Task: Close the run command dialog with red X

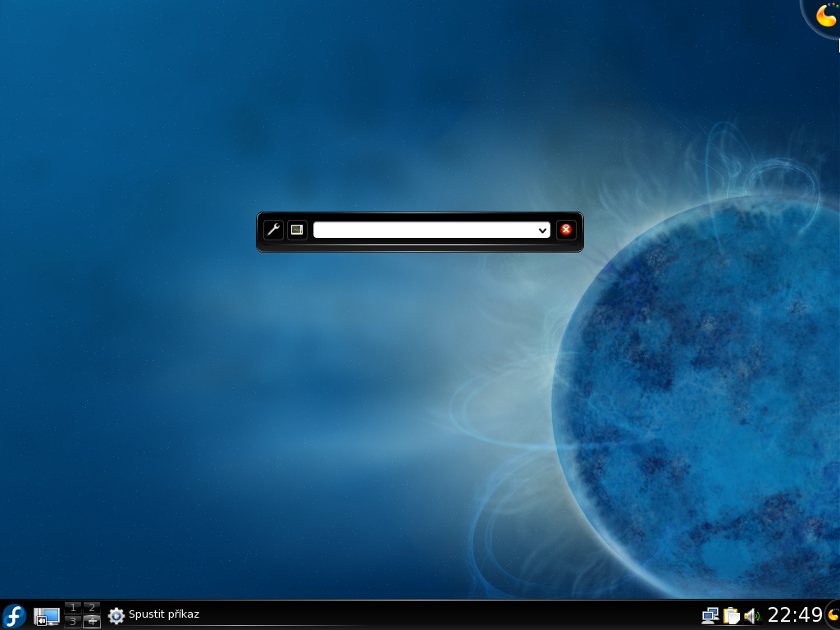Action: point(566,230)
